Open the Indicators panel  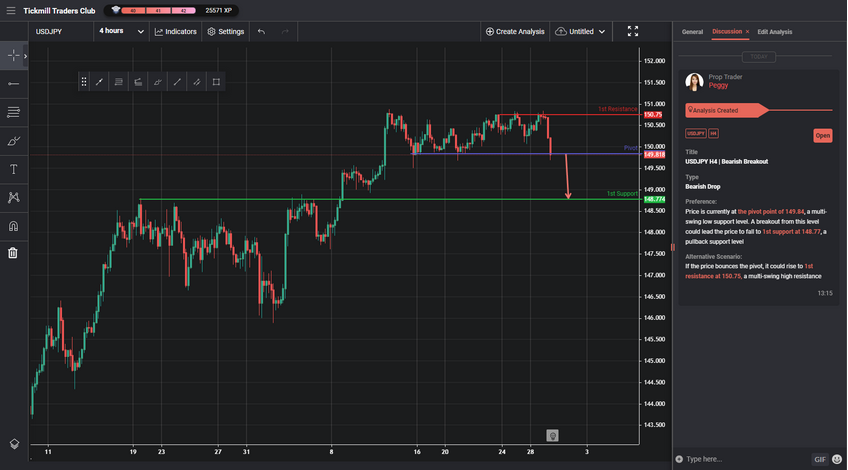tap(175, 32)
